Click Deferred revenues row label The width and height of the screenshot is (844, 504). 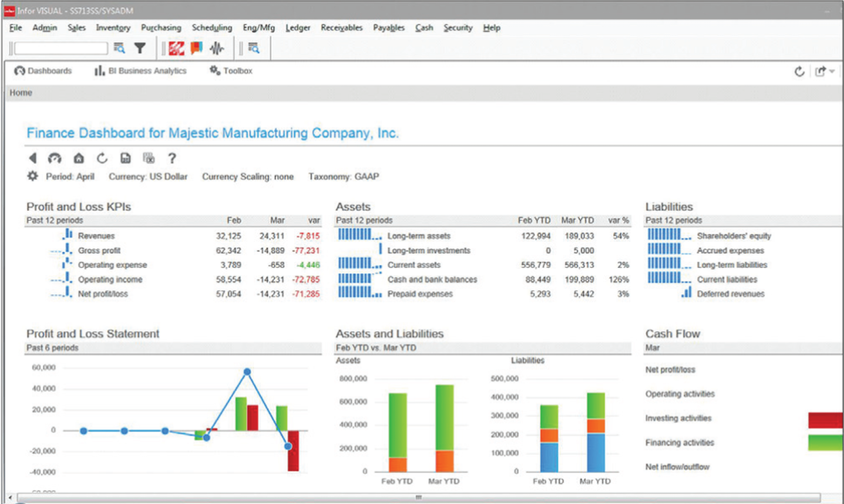pyautogui.click(x=730, y=294)
